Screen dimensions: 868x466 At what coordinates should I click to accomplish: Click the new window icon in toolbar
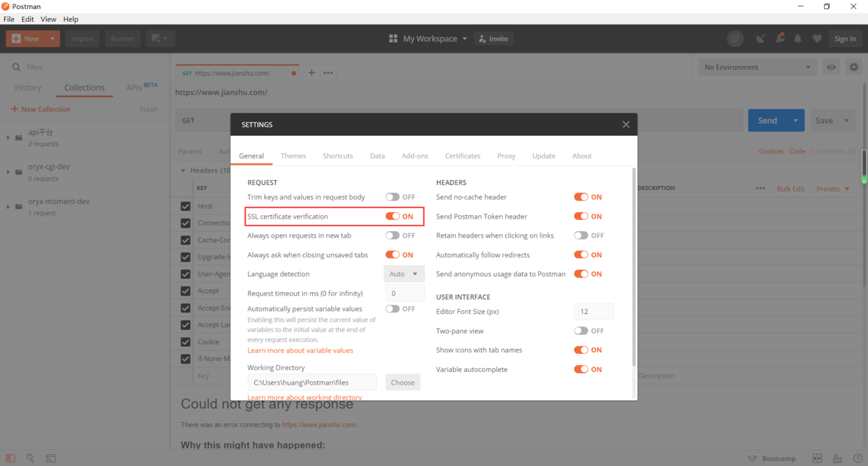coord(161,39)
